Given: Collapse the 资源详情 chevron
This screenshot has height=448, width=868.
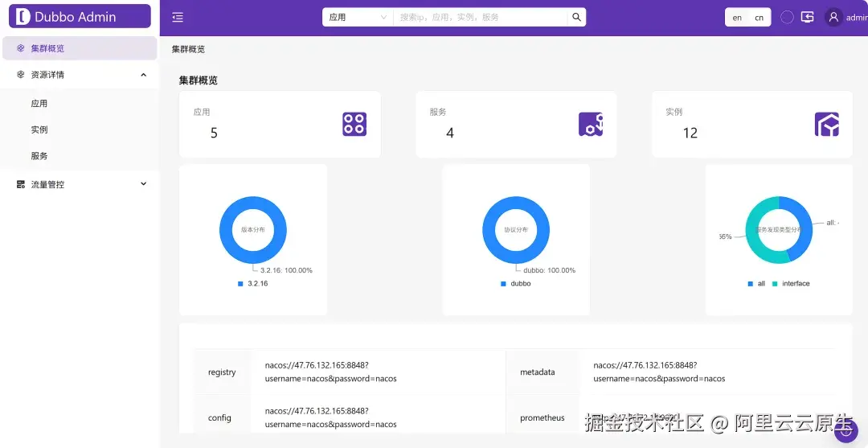Looking at the screenshot, I should [x=143, y=75].
